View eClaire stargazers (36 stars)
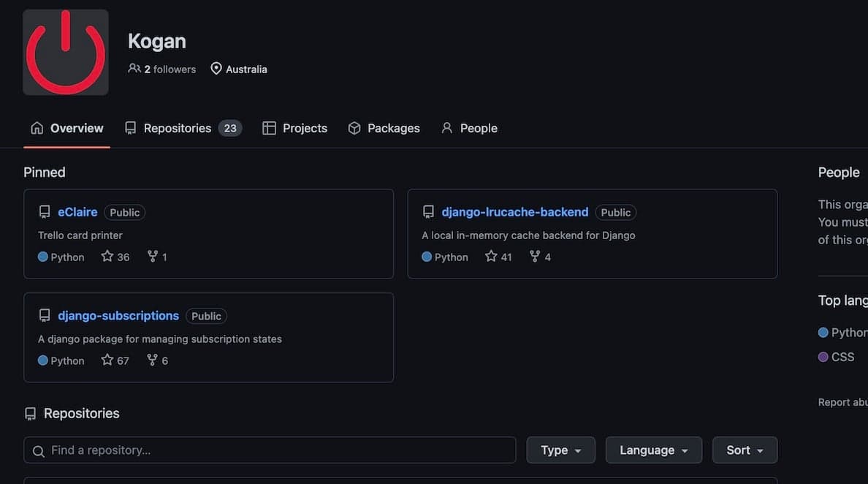 coord(115,257)
